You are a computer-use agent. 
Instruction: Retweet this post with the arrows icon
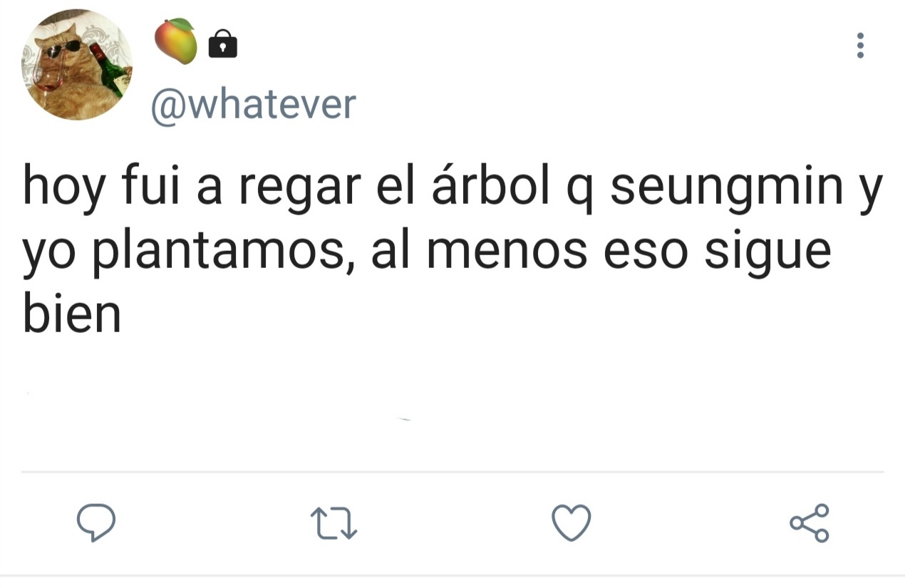pyautogui.click(x=334, y=523)
